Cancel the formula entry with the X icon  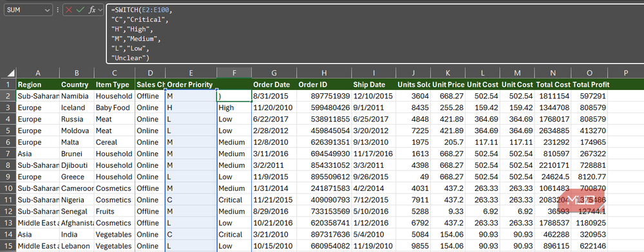coord(69,10)
